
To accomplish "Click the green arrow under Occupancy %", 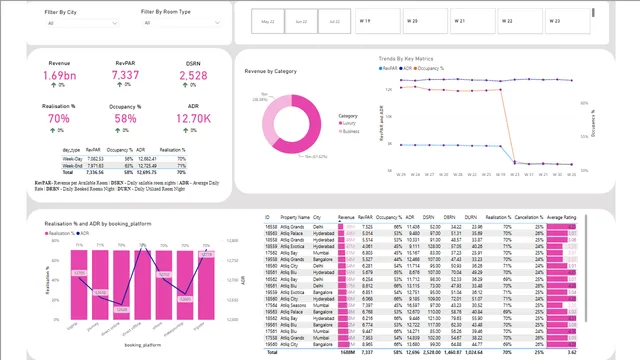I will tap(118, 130).
